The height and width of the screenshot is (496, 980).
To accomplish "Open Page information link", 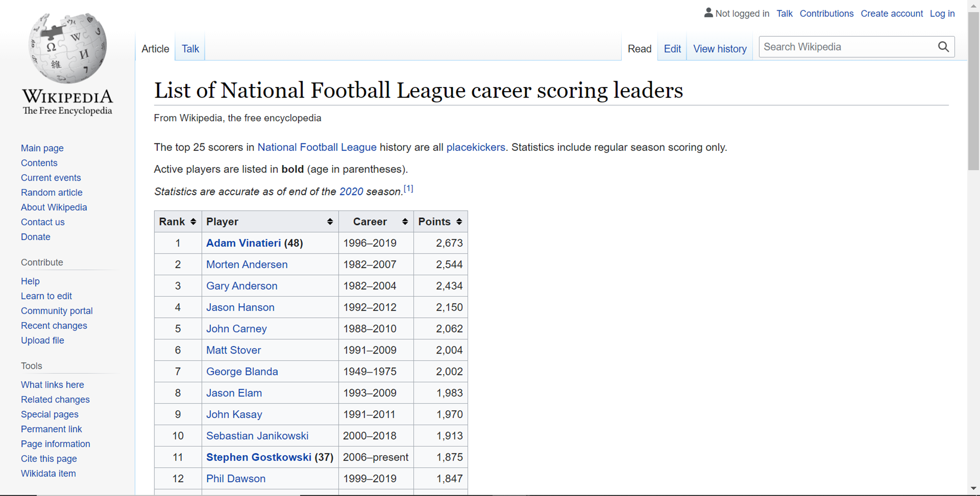I will [x=55, y=444].
